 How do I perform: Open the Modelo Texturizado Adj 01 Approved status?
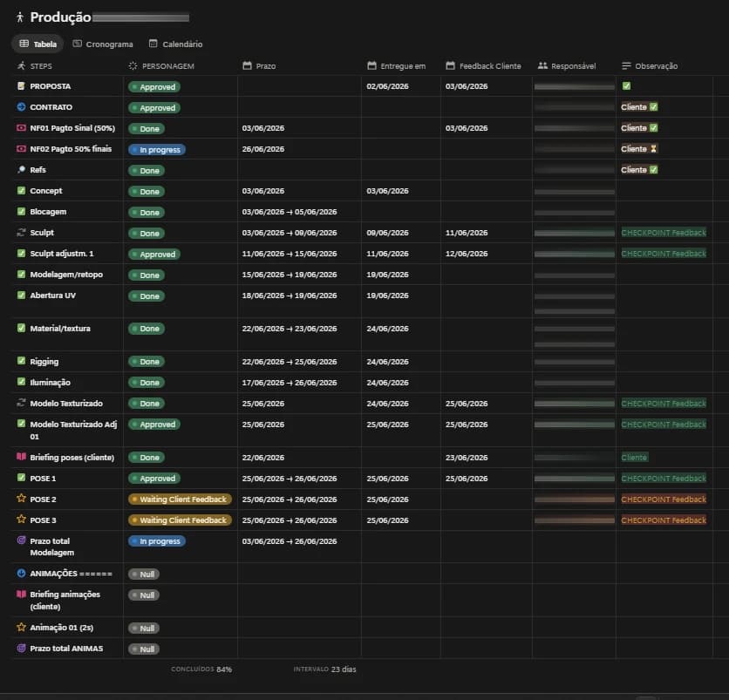coord(154,425)
